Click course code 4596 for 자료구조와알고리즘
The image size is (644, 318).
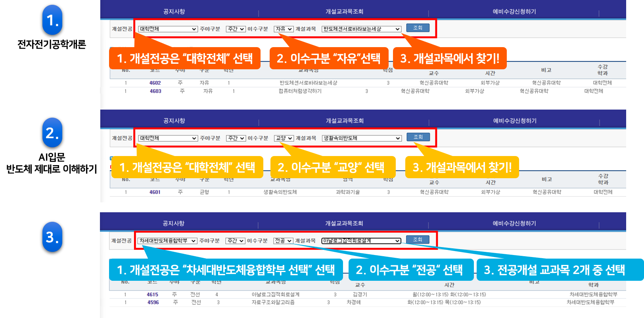coord(153,302)
